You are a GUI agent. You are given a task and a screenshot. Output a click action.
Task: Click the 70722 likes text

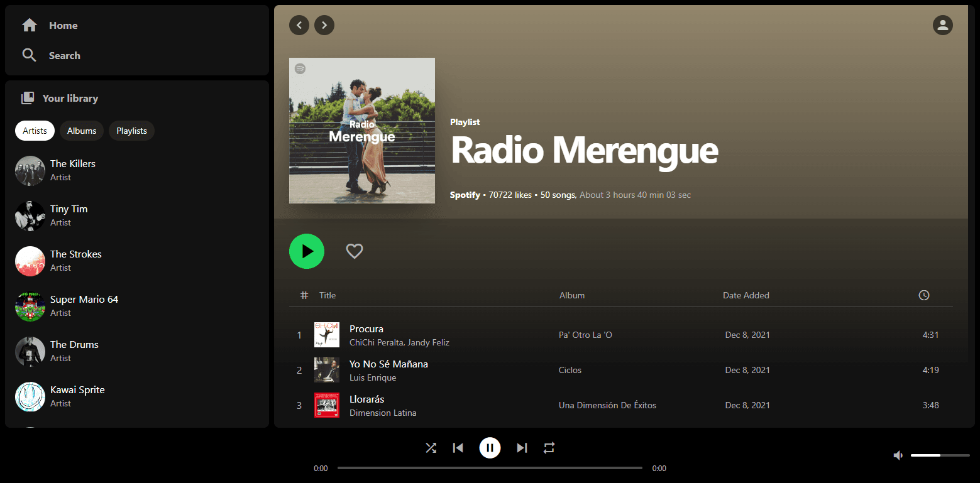pyautogui.click(x=510, y=195)
